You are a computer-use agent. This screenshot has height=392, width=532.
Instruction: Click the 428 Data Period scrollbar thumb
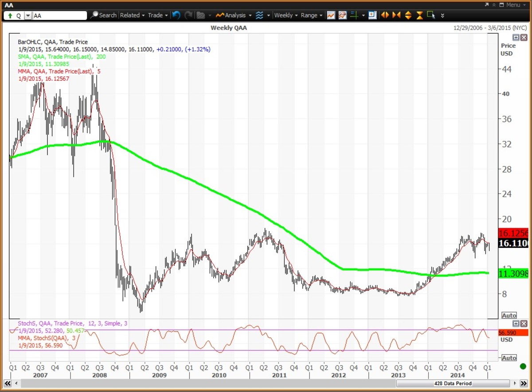point(452,383)
